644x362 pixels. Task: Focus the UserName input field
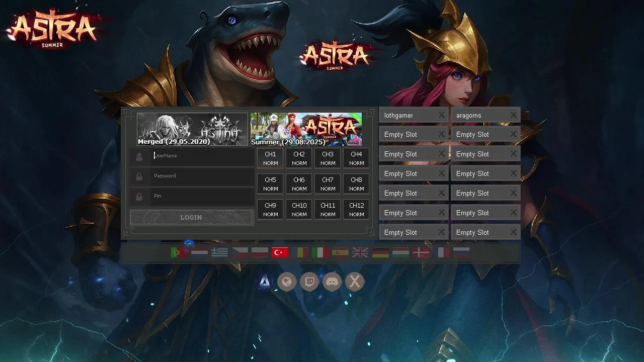tap(201, 156)
